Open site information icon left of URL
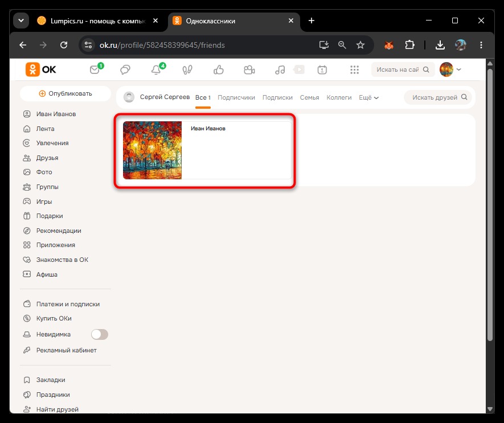The image size is (504, 423). (88, 45)
